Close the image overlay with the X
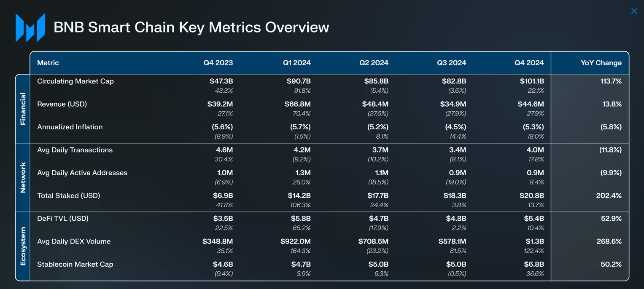The width and height of the screenshot is (644, 289). tap(634, 11)
